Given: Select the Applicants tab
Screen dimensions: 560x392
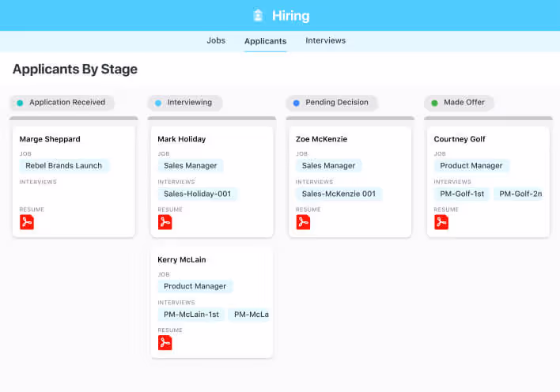Looking at the screenshot, I should (265, 41).
